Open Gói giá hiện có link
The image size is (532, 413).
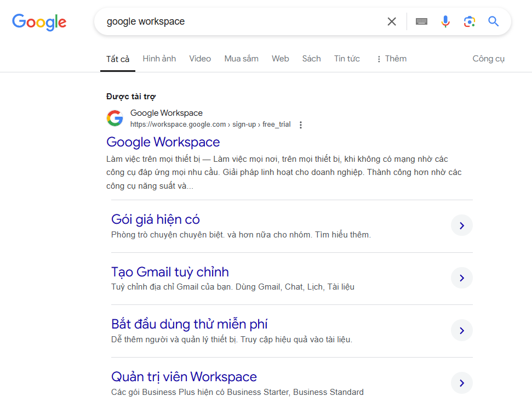(x=156, y=219)
